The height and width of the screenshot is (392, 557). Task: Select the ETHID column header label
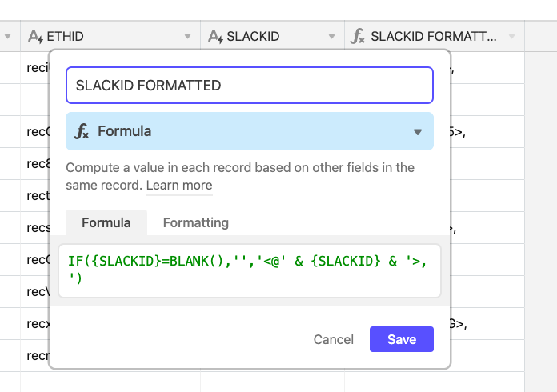pos(66,36)
